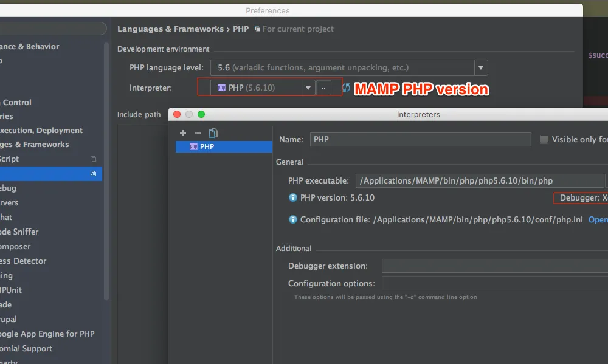The width and height of the screenshot is (608, 364).
Task: Click the project-level settings icon next to JavaScript
Action: tap(92, 159)
